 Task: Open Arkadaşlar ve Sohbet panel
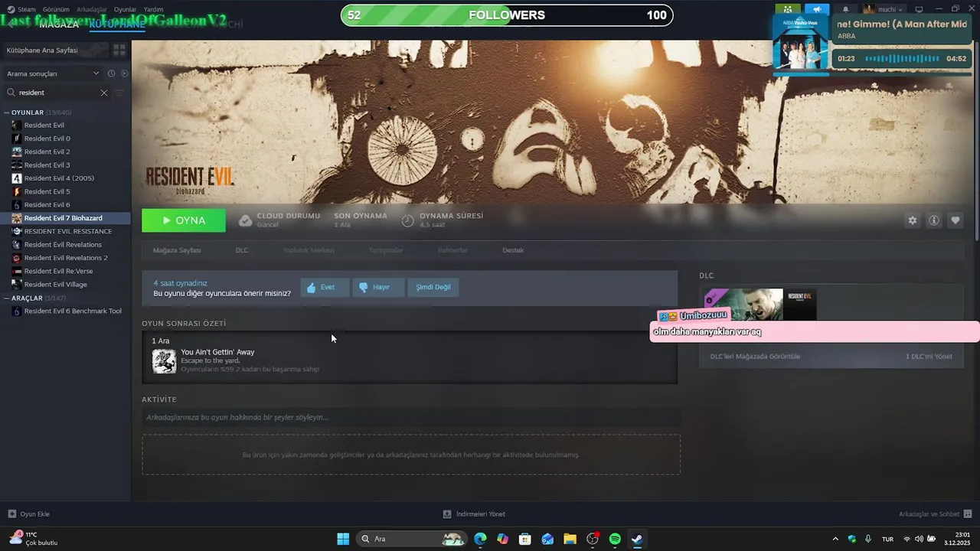935,514
